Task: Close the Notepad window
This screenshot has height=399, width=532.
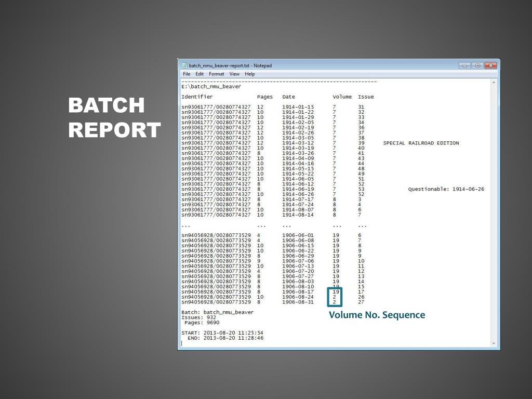Action: (490, 65)
